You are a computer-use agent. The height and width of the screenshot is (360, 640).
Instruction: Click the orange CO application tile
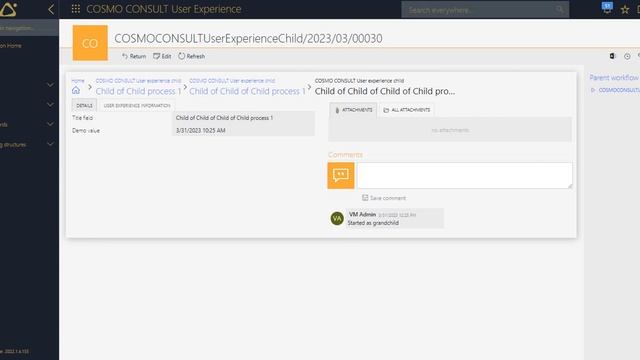[90, 43]
